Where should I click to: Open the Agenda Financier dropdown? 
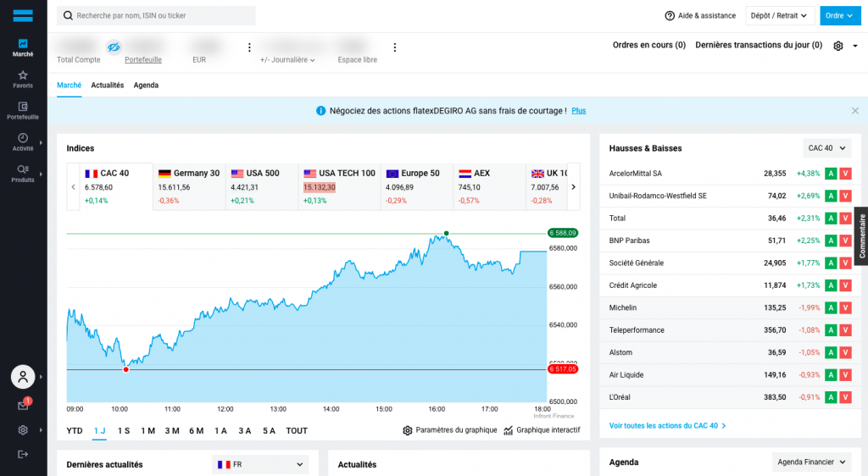[811, 462]
